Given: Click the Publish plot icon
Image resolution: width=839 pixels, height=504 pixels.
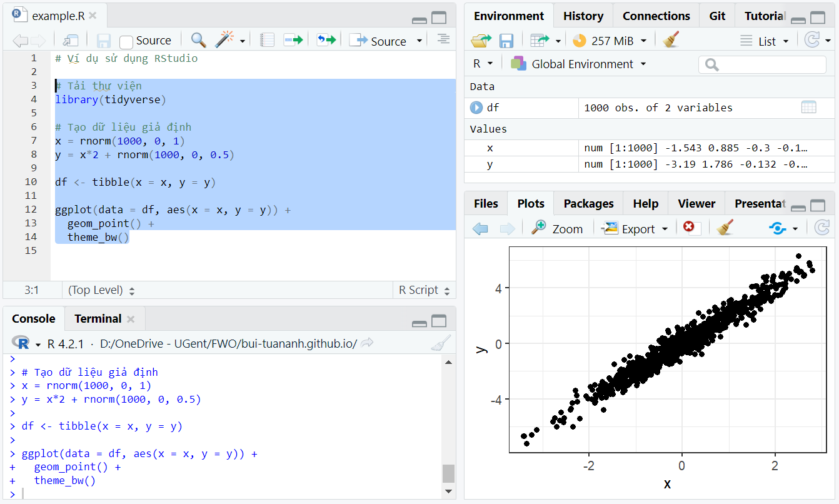Looking at the screenshot, I should 778,228.
